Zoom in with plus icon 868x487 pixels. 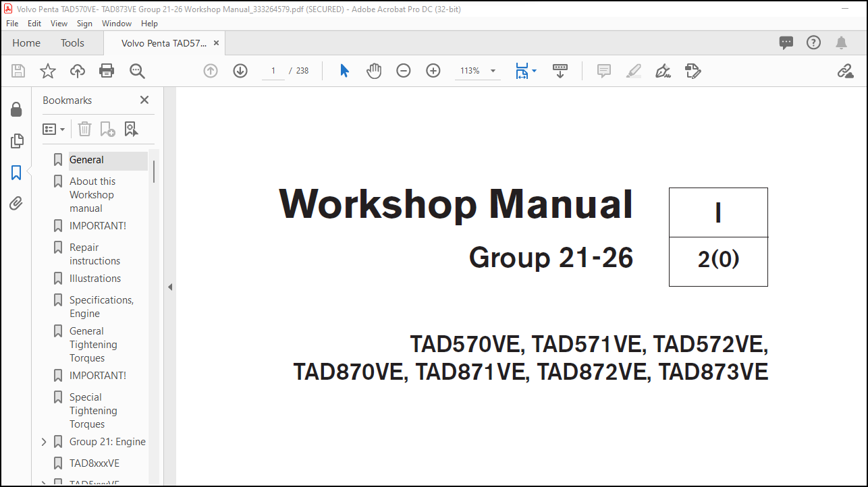point(433,71)
